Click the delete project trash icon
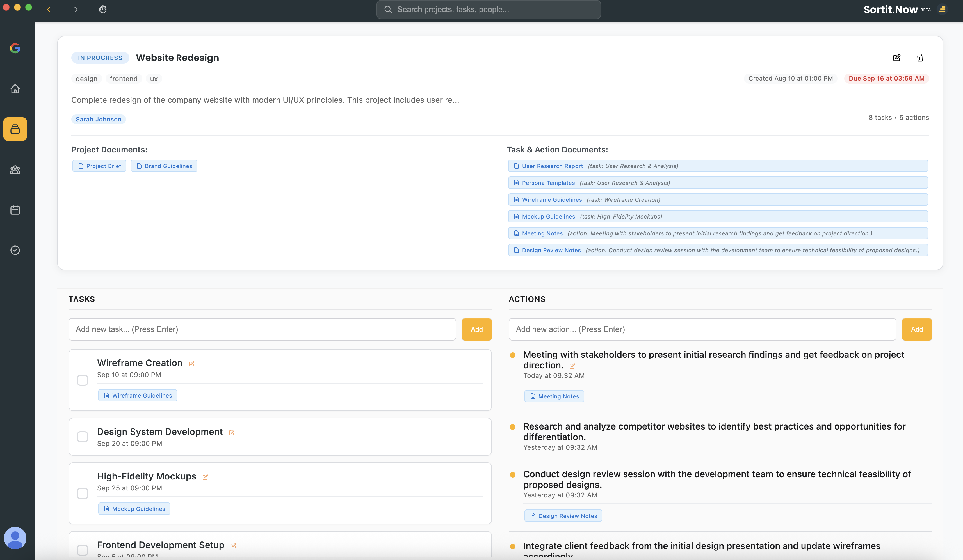The height and width of the screenshot is (560, 963). pyautogui.click(x=920, y=58)
